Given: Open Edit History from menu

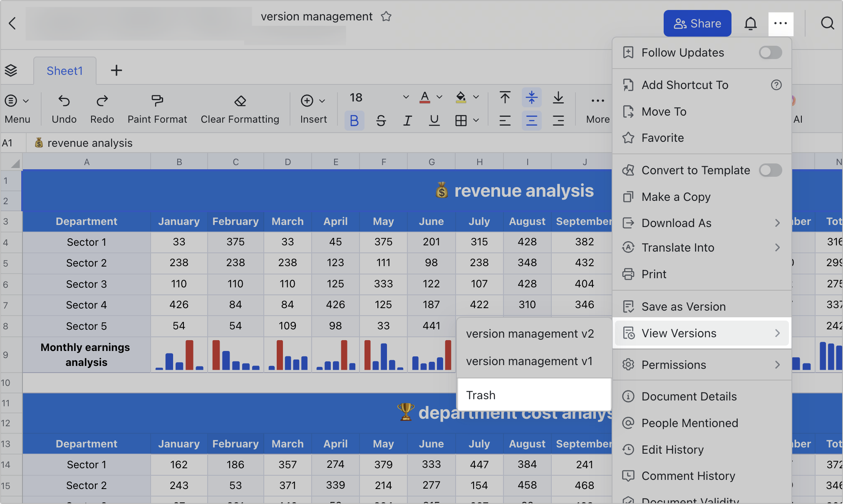Looking at the screenshot, I should coord(702,450).
